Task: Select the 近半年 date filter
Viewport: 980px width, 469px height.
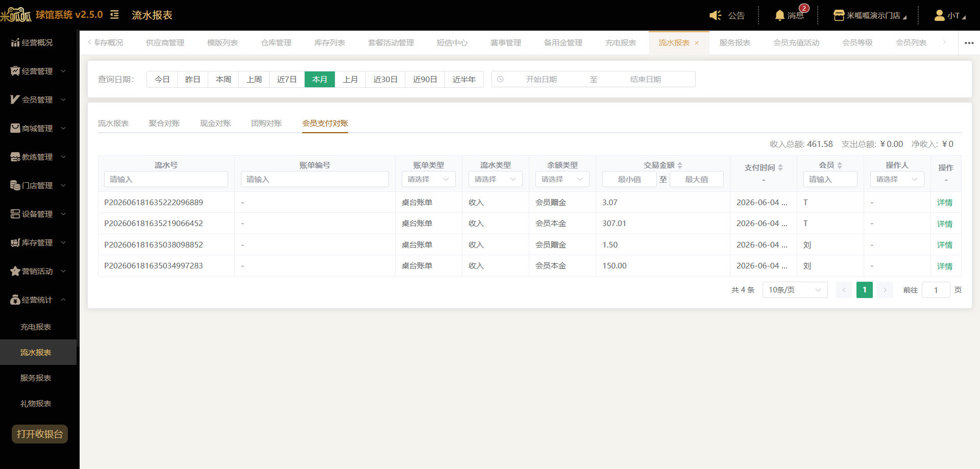Action: (x=464, y=79)
